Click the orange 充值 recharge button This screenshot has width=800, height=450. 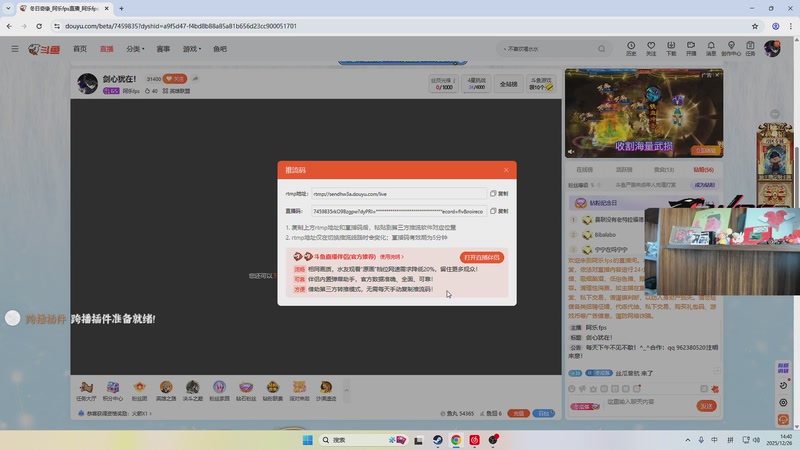pos(518,413)
